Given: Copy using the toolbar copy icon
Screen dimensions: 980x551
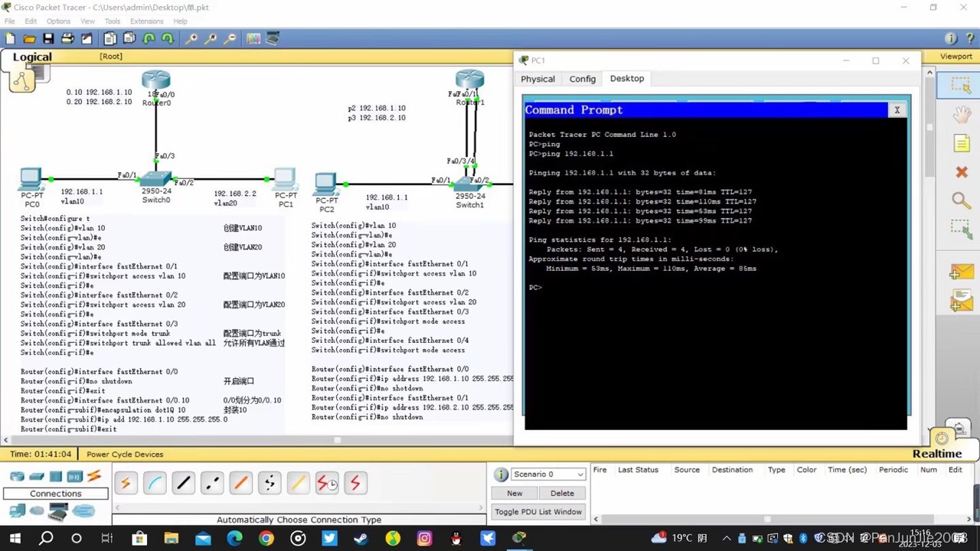Looking at the screenshot, I should [110, 38].
